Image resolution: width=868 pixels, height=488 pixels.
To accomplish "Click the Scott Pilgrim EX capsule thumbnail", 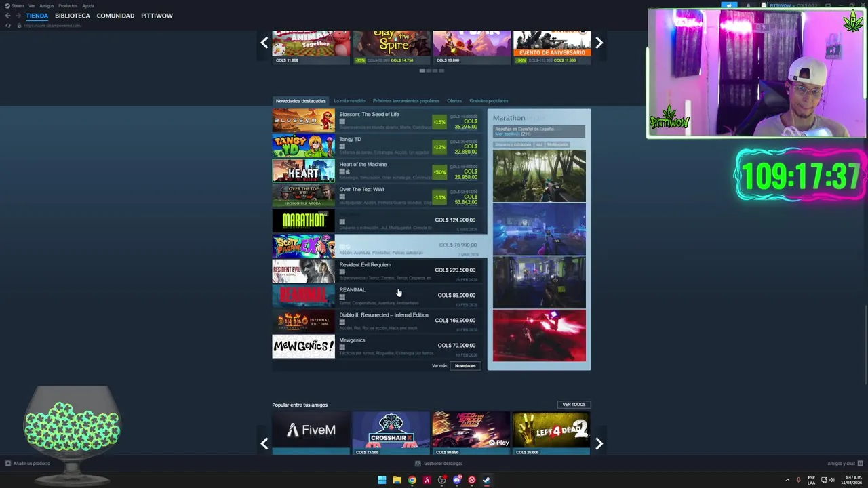I will [x=303, y=246].
